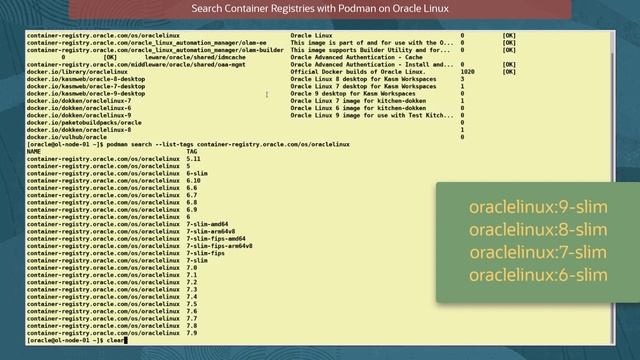Select the tag "5.11" in the list
The width and height of the screenshot is (640, 360).
[193, 159]
